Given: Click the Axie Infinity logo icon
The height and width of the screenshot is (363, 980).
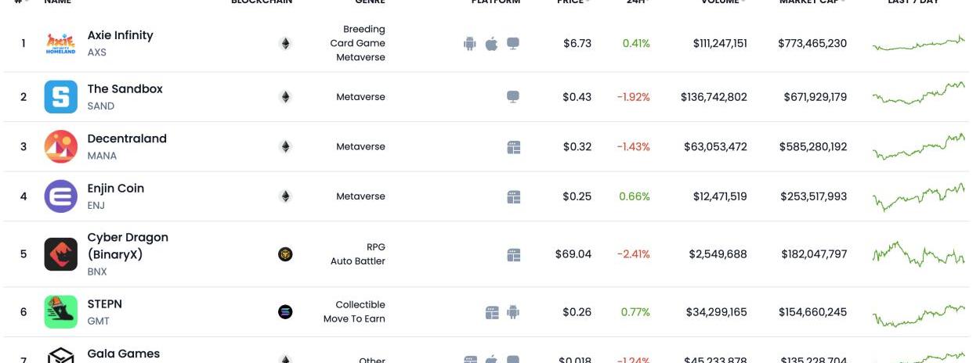Looking at the screenshot, I should coord(60,44).
